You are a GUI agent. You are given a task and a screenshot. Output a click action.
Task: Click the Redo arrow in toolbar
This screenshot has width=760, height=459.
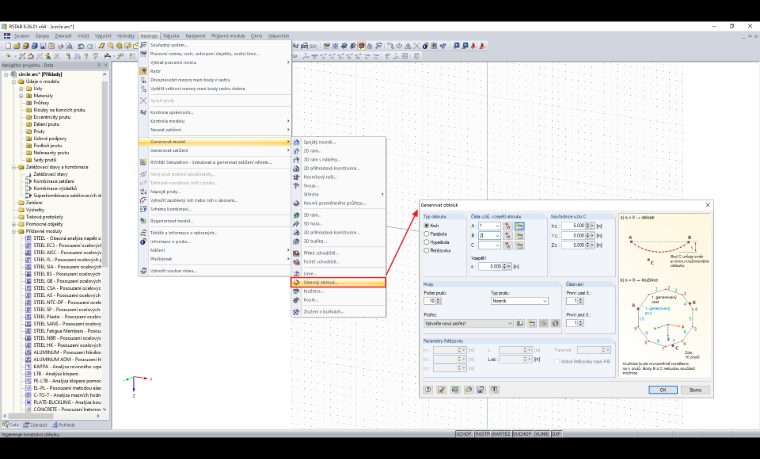90,46
